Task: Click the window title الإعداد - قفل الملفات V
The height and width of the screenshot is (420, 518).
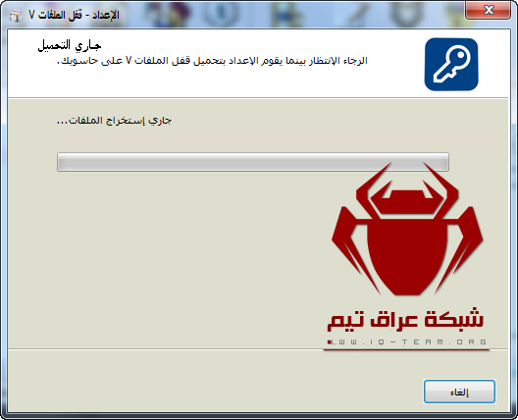Action: coord(74,15)
